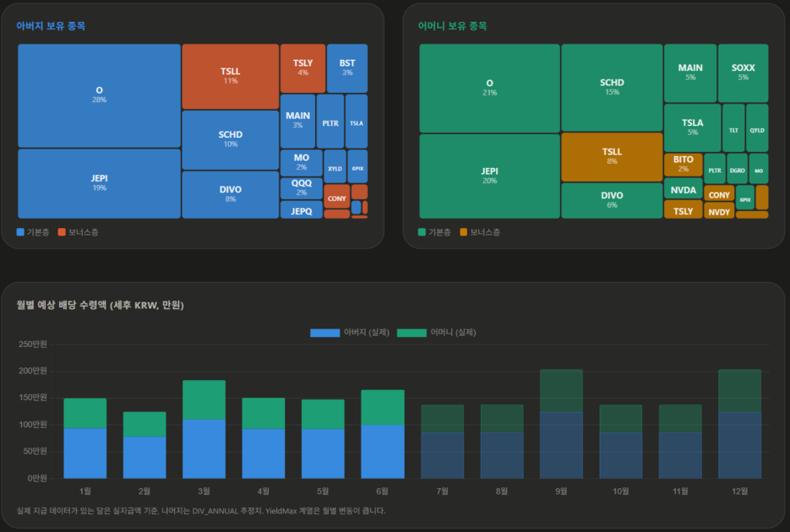
Task: Click DIVO 8% tile in father's treemap
Action: click(231, 195)
